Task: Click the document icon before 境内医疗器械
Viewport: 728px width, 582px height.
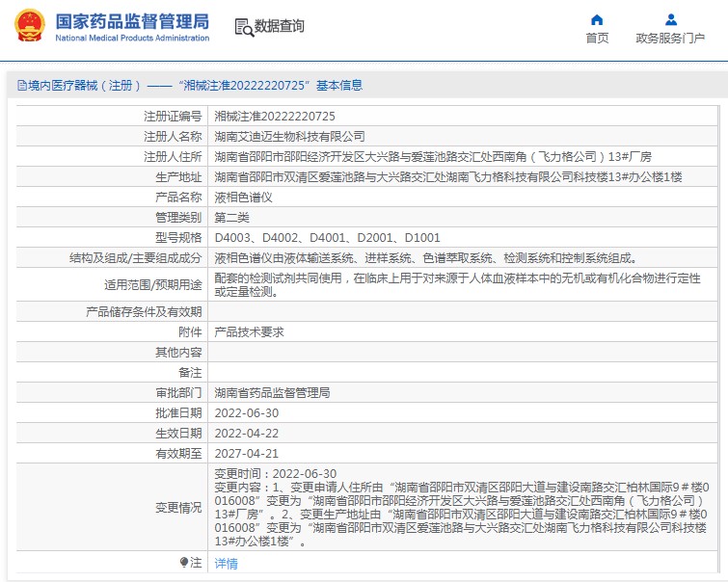Action: pyautogui.click(x=21, y=86)
